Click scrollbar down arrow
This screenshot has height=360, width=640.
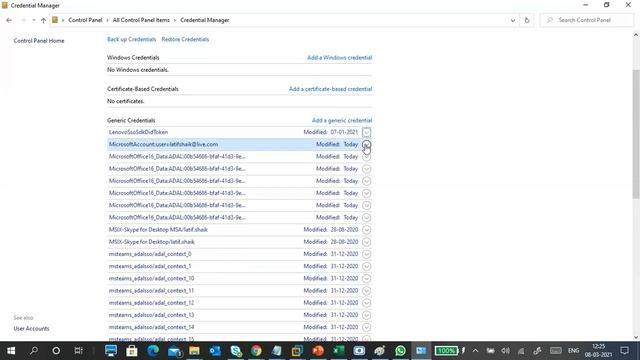coord(636,337)
